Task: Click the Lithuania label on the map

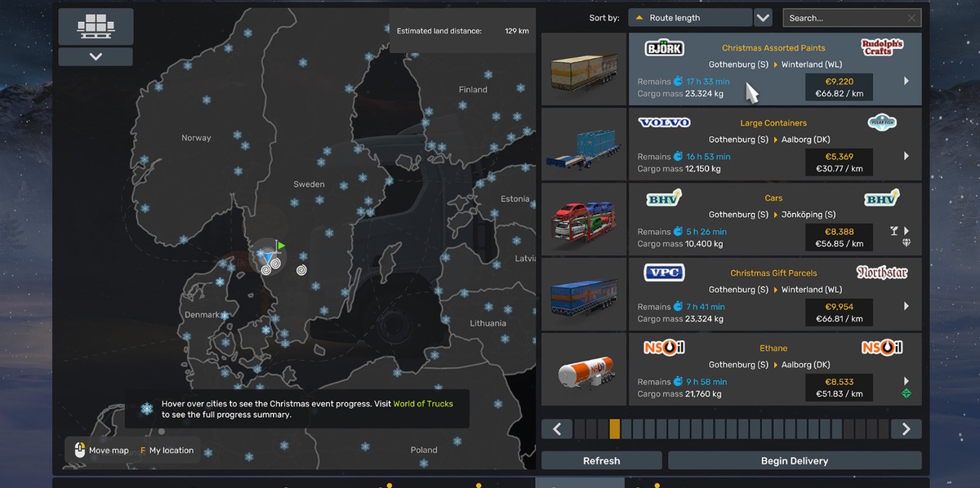Action: 488,323
